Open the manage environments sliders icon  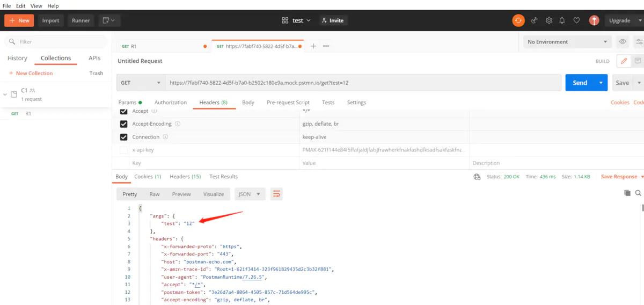[x=639, y=42]
